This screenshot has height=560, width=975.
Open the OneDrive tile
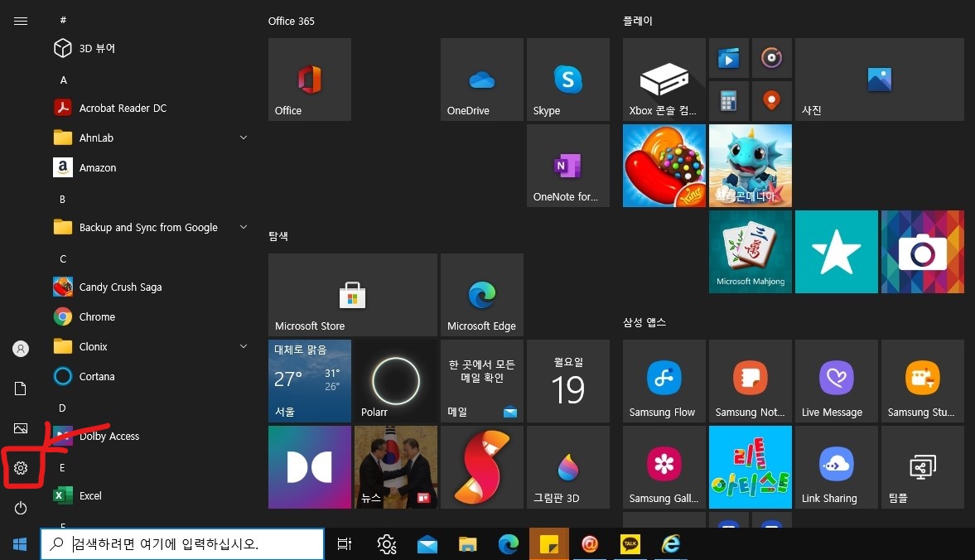(x=482, y=80)
